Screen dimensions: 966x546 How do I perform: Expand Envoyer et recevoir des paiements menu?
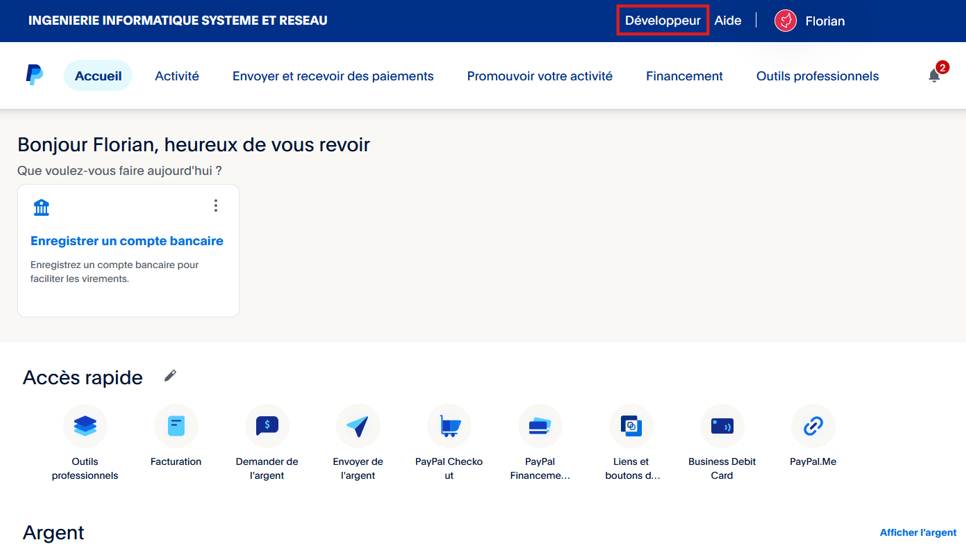coord(333,76)
